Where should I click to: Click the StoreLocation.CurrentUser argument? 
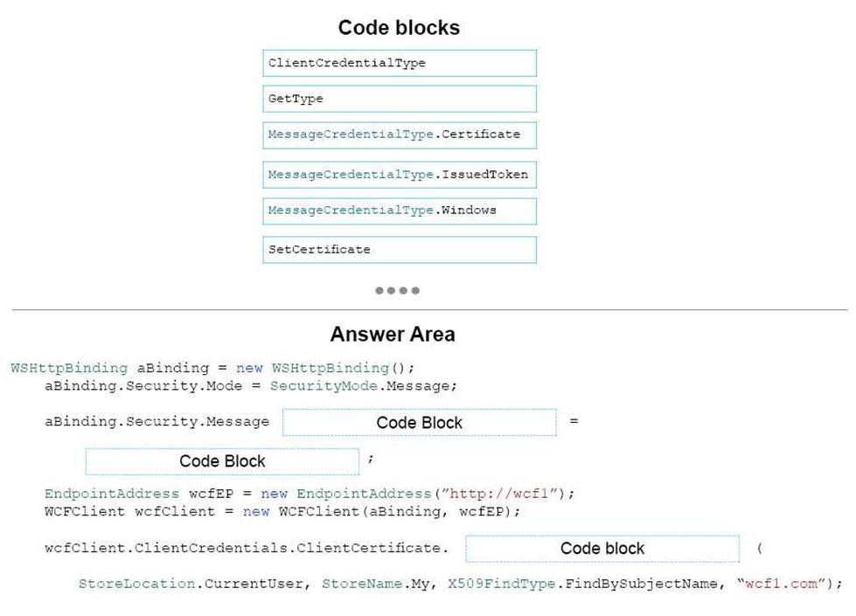pos(192,584)
